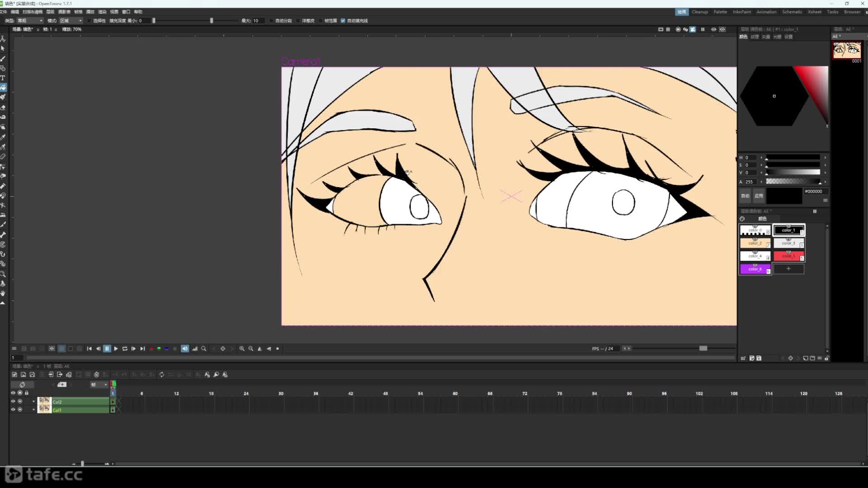The width and height of the screenshot is (868, 488).
Task: Select the Hand pan tool
Action: pyautogui.click(x=3, y=293)
